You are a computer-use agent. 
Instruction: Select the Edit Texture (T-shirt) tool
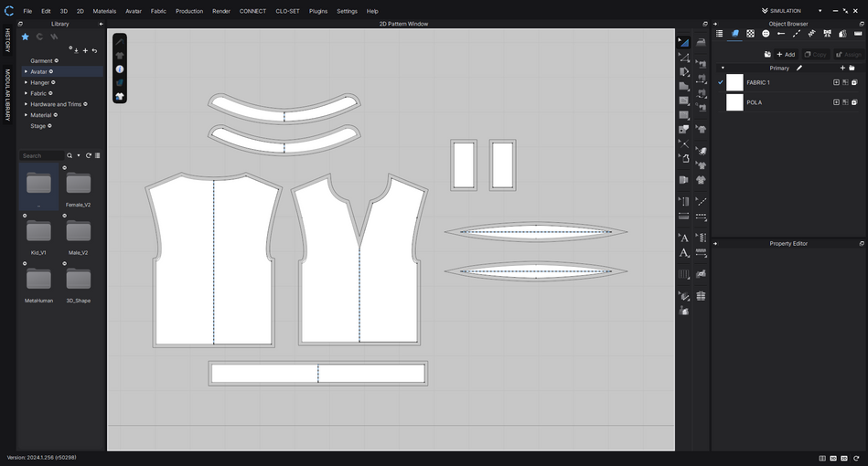pyautogui.click(x=702, y=130)
